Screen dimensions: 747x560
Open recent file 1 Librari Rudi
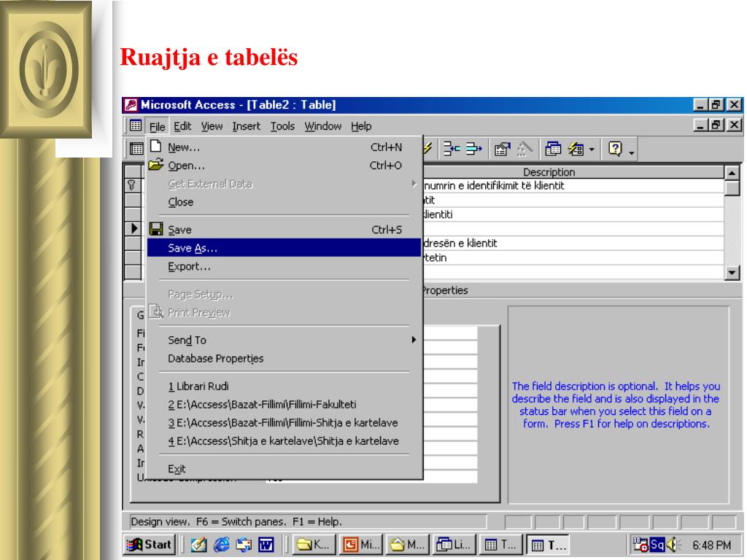point(284,386)
